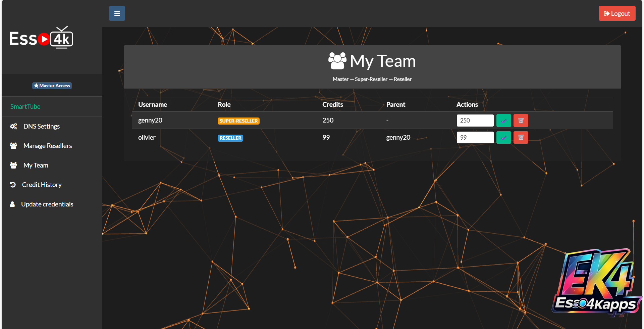The image size is (644, 329).
Task: Confirm genny20's credits with the green checkmark
Action: click(x=503, y=121)
